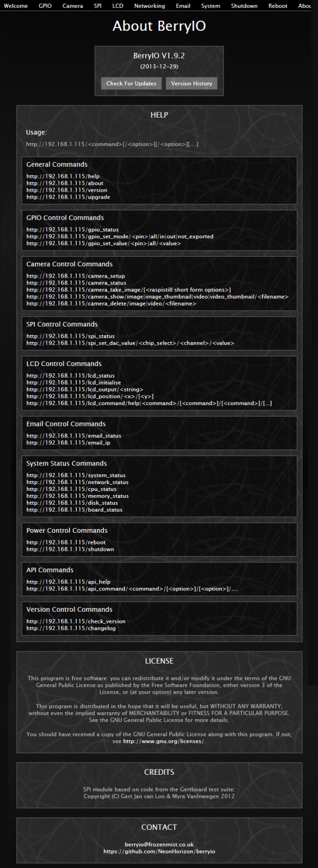Follow the gnu.org/licenses link
Image resolution: width=318 pixels, height=868 pixels.
point(163,741)
